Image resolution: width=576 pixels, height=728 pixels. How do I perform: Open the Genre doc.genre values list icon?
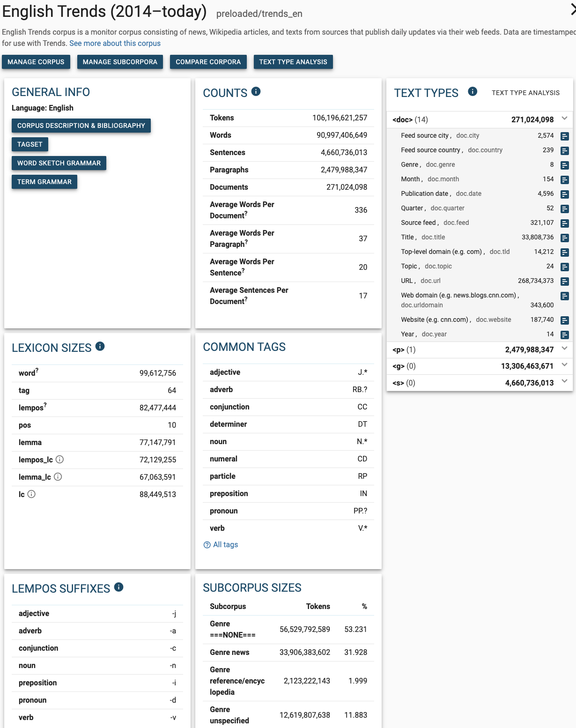click(x=565, y=165)
